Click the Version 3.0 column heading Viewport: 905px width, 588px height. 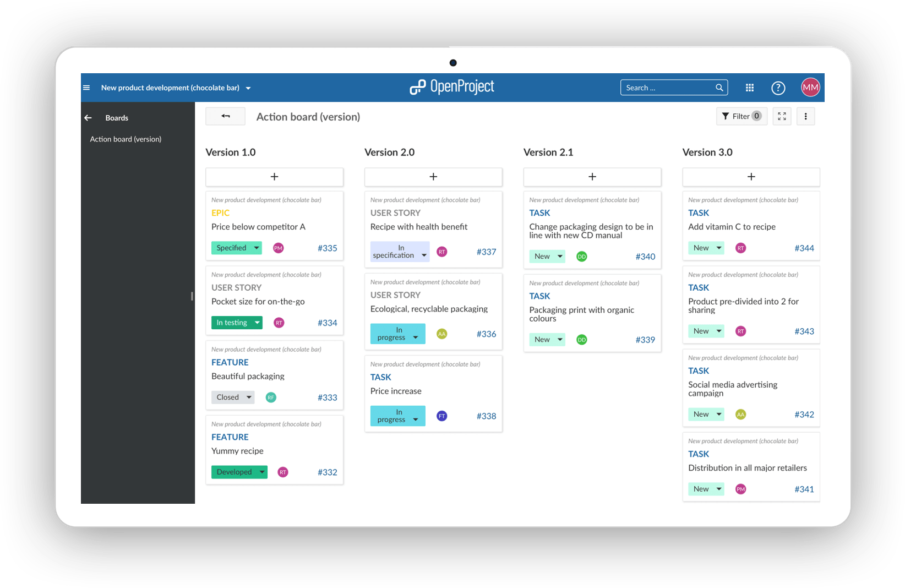click(x=707, y=153)
